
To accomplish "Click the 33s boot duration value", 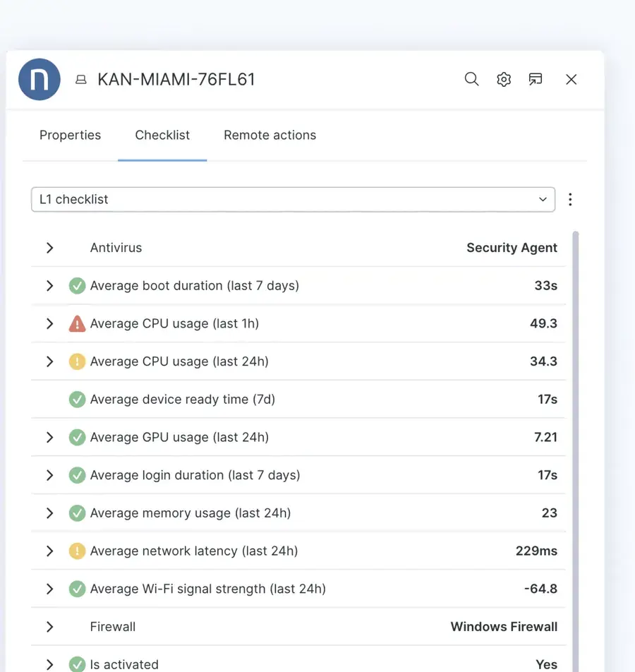I will (x=546, y=286).
